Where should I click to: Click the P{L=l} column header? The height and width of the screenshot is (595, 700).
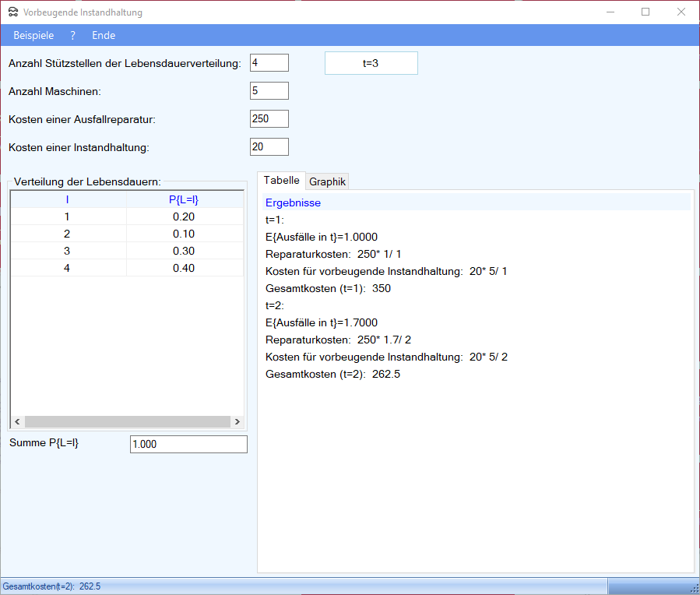coord(184,200)
